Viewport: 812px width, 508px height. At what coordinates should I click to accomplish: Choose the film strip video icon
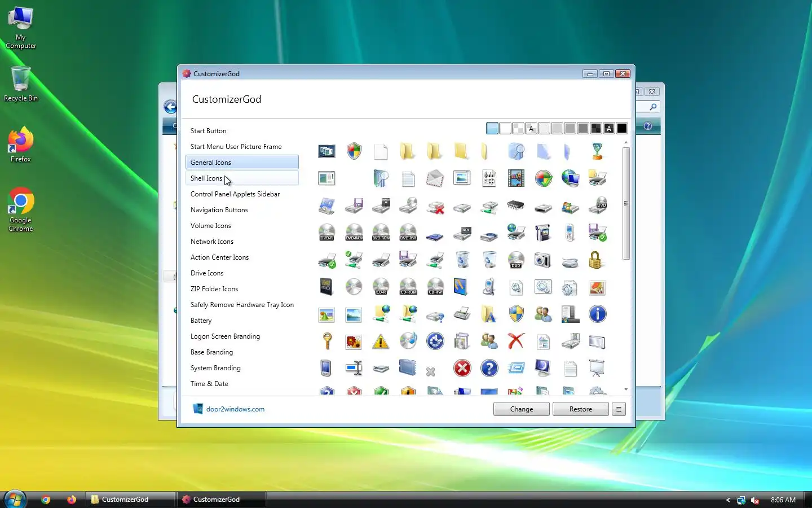tap(516, 178)
